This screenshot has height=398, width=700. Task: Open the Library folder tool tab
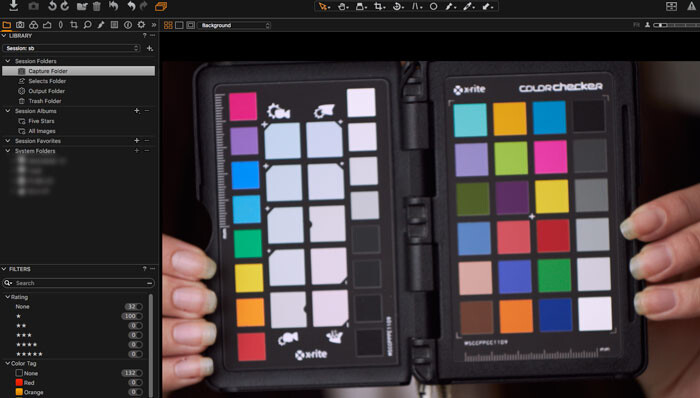point(7,25)
